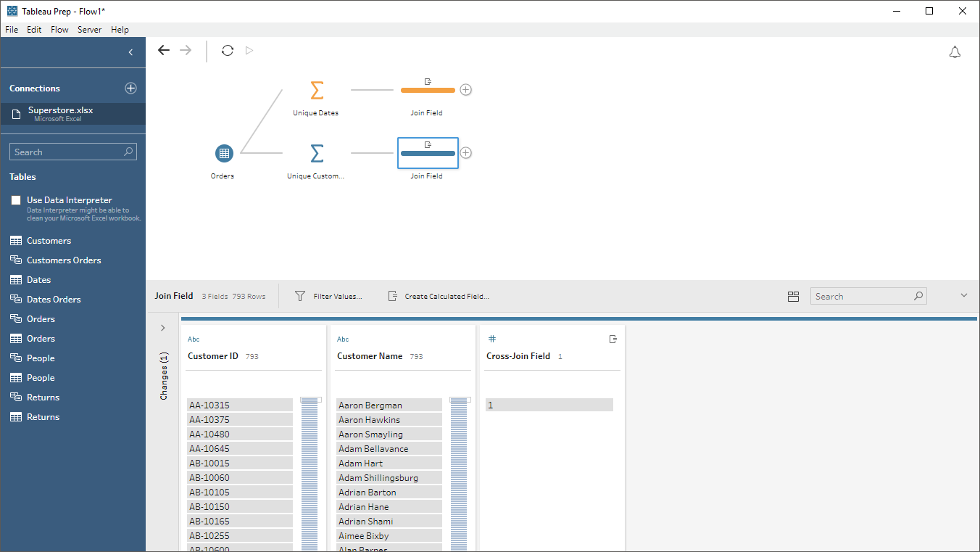Select the AA-10315 value
Viewport: 980px width, 552px height.
pyautogui.click(x=239, y=405)
